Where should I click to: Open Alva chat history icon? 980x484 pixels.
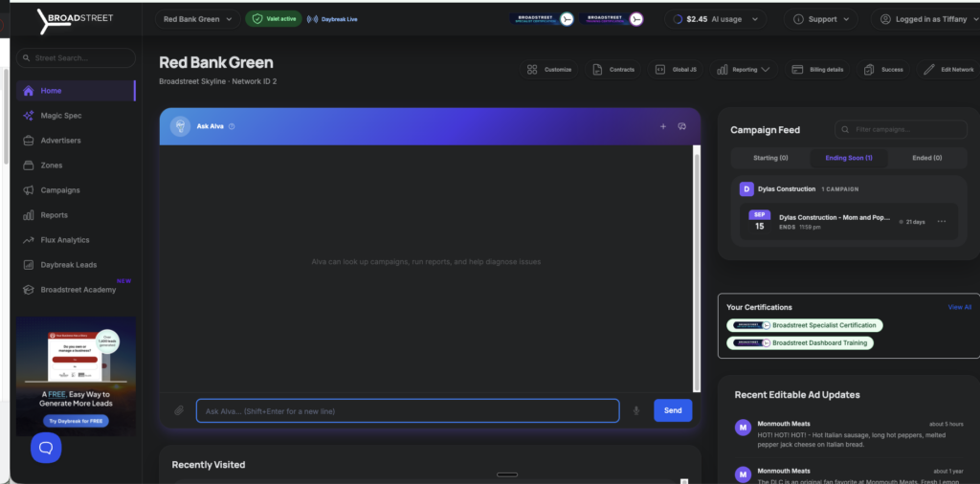click(x=681, y=126)
